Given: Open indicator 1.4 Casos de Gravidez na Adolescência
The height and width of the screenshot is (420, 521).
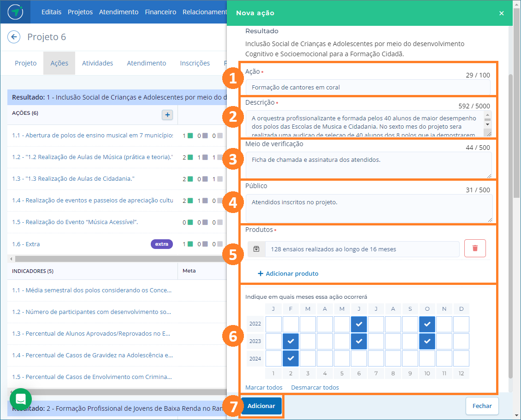Looking at the screenshot, I should [x=92, y=355].
